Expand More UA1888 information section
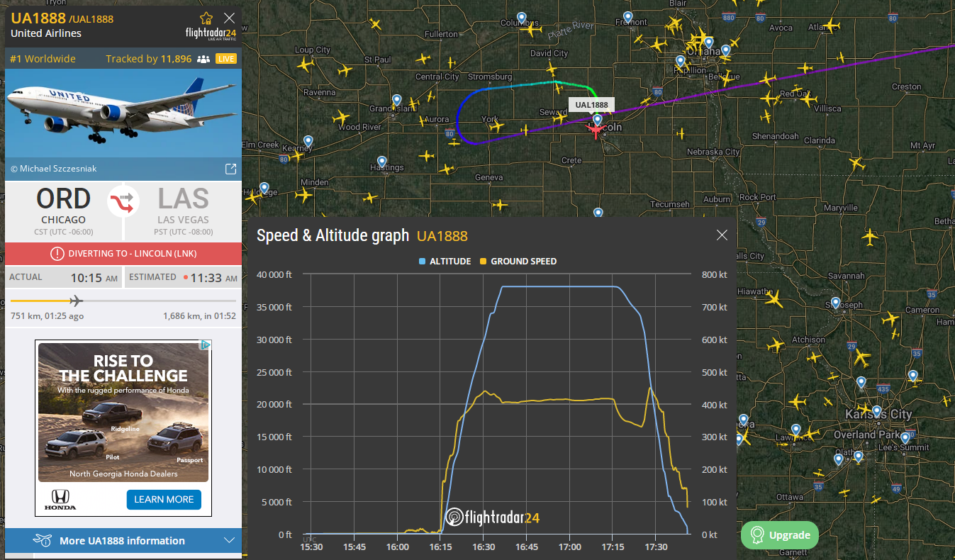This screenshot has height=560, width=955. click(x=123, y=541)
